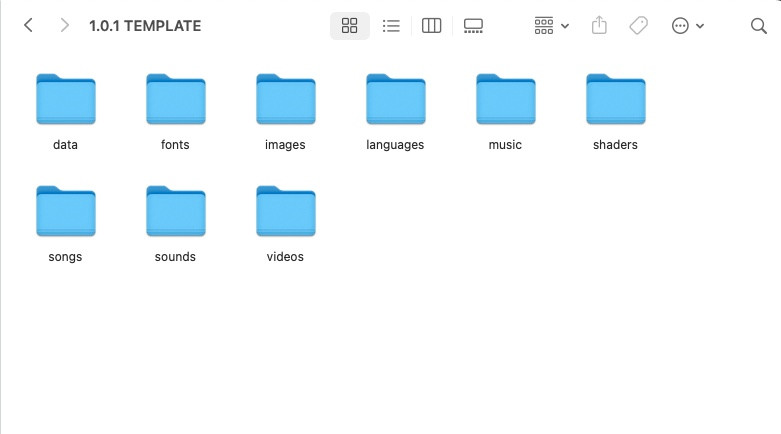Switch to column view

click(432, 26)
